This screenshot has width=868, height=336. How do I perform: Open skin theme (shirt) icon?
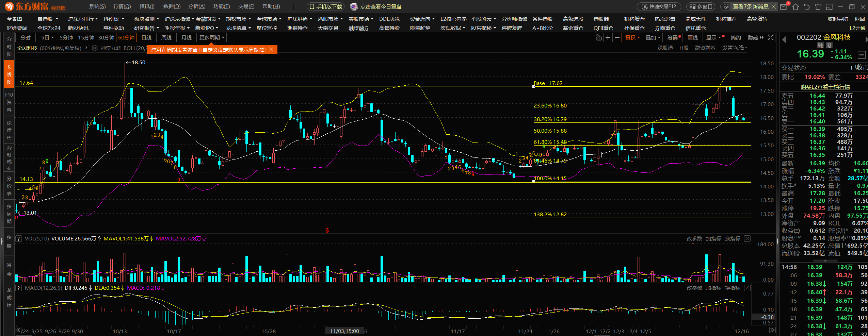click(818, 6)
